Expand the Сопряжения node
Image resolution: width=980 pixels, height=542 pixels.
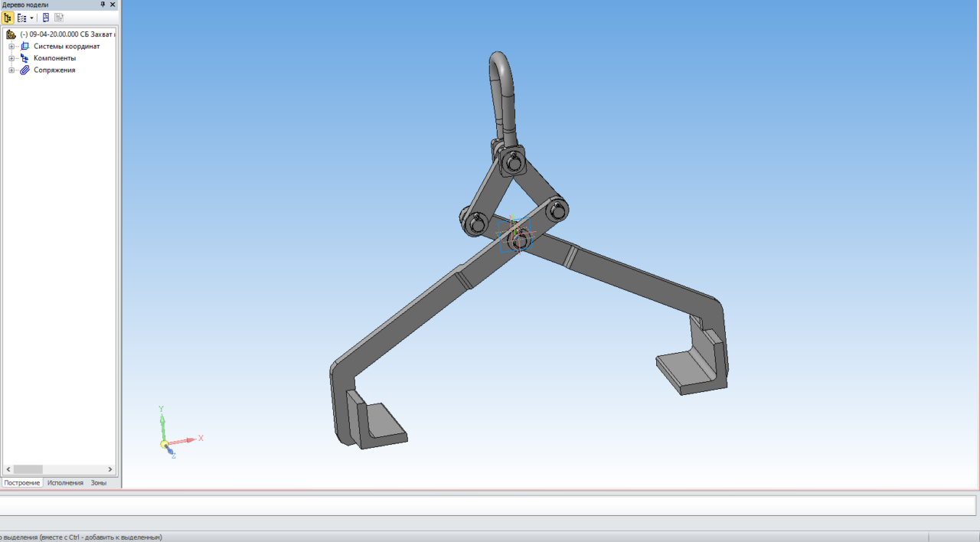click(11, 70)
